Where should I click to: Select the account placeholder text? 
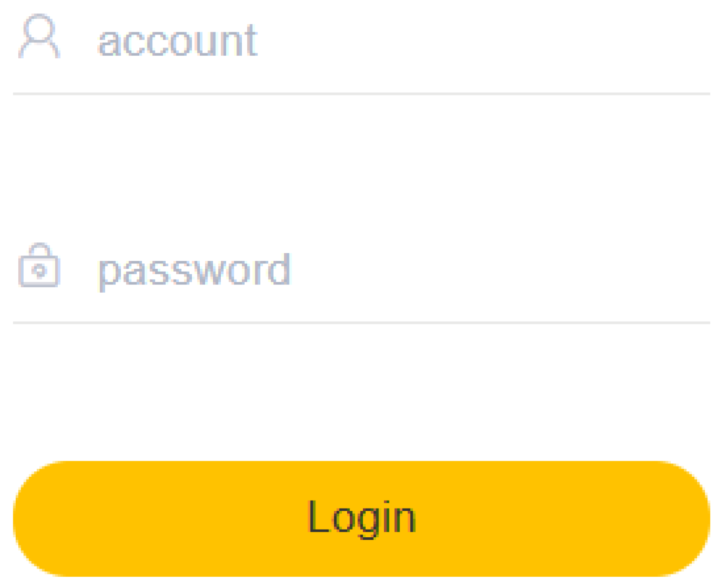(x=177, y=41)
